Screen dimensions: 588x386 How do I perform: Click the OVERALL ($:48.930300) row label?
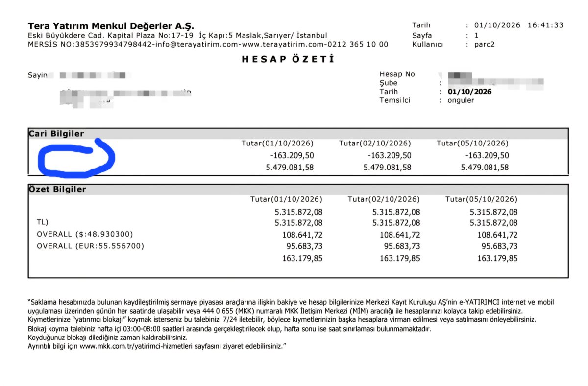click(x=85, y=235)
